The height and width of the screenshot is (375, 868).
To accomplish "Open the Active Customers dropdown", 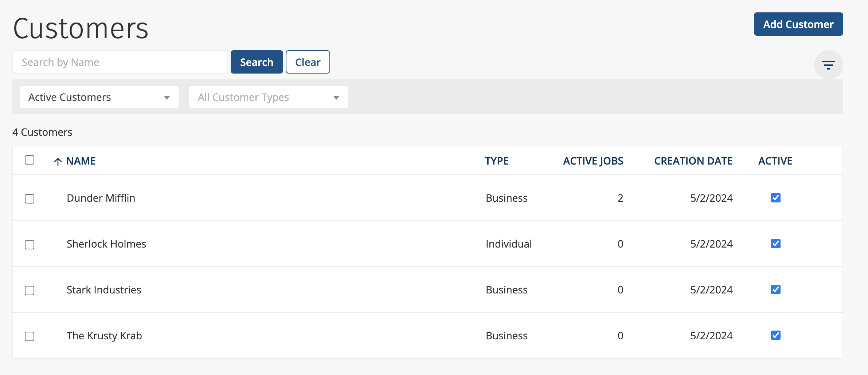I will [99, 97].
